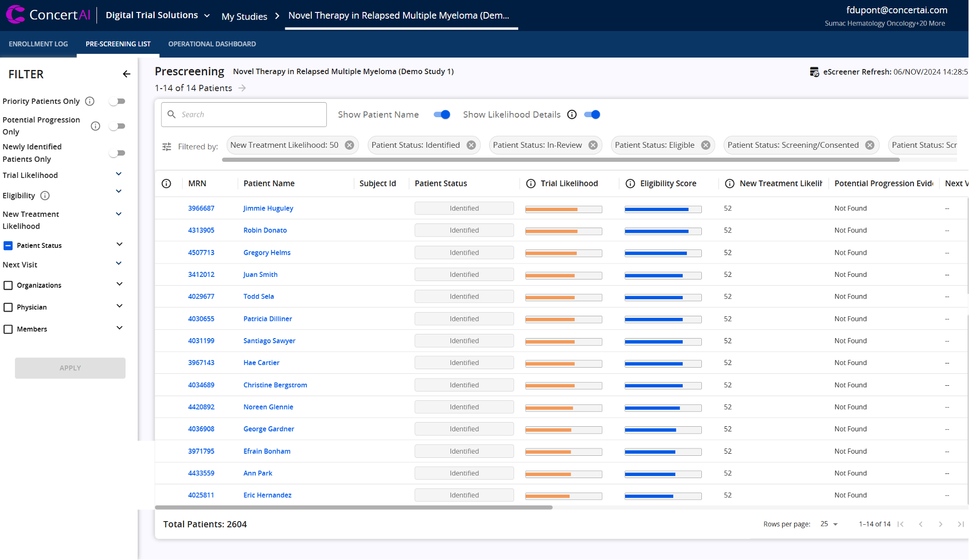
Task: Open the Rows per page dropdown
Action: click(x=829, y=524)
